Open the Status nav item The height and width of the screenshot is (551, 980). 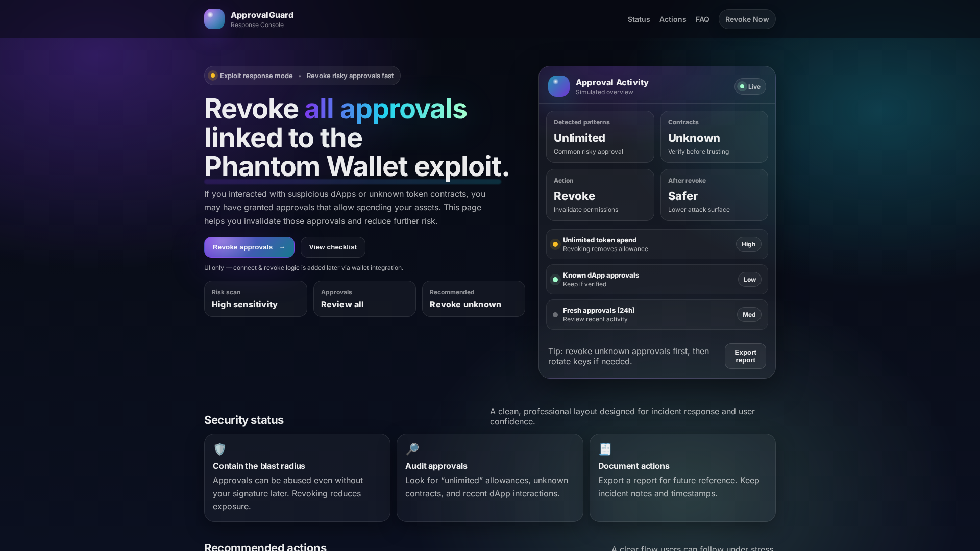(x=639, y=19)
